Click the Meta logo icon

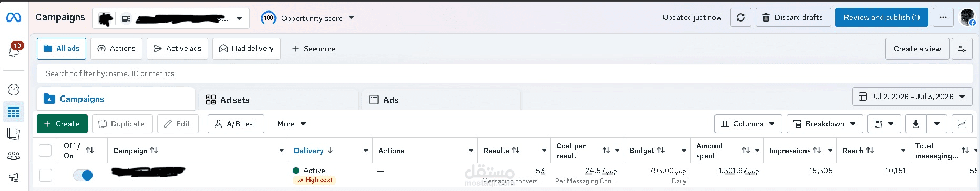pos(14,17)
